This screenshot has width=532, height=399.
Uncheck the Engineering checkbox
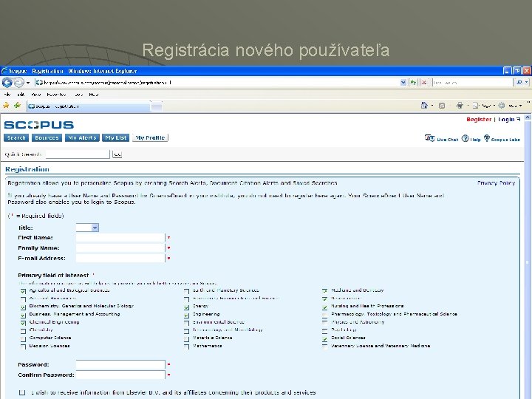coord(187,316)
